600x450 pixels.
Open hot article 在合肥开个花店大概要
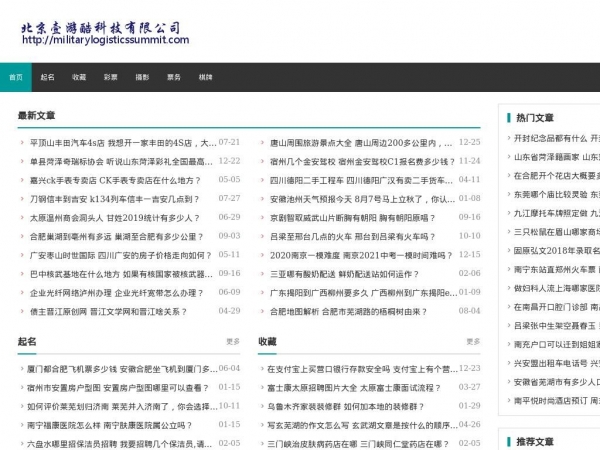click(557, 176)
